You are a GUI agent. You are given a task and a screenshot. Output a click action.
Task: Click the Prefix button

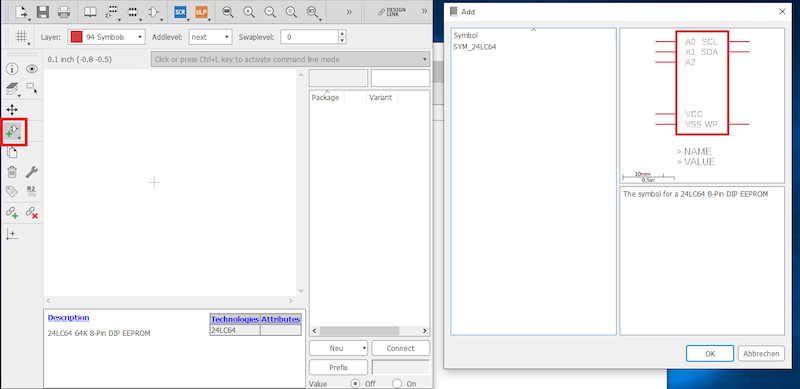click(x=338, y=367)
